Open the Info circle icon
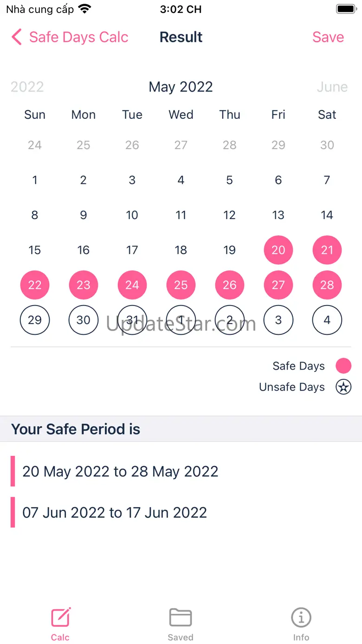This screenshot has height=644, width=362. pyautogui.click(x=301, y=618)
